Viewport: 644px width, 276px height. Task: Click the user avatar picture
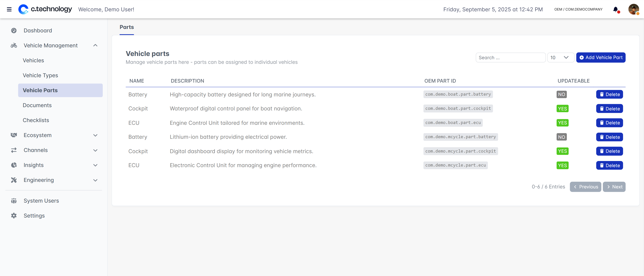click(x=633, y=10)
